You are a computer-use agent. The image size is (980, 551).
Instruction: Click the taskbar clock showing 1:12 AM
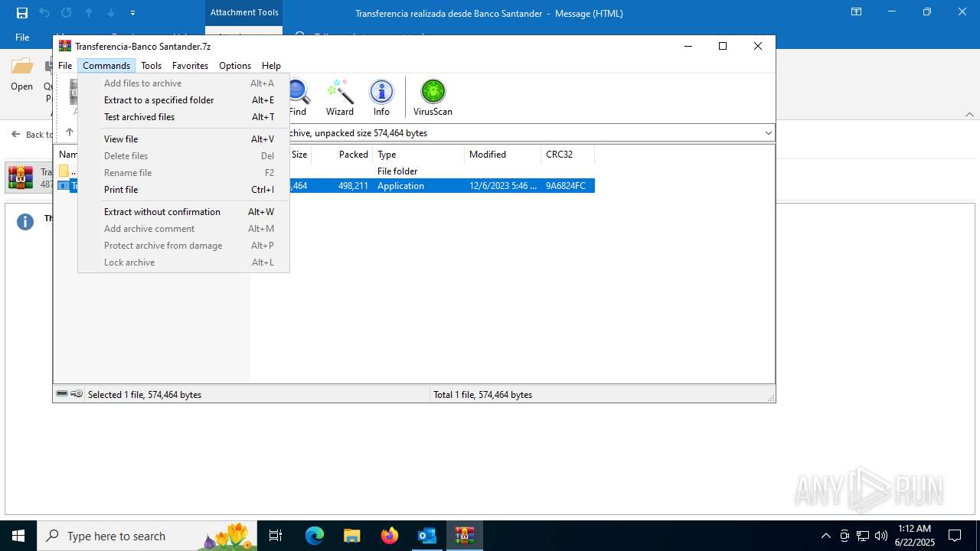coord(914,536)
